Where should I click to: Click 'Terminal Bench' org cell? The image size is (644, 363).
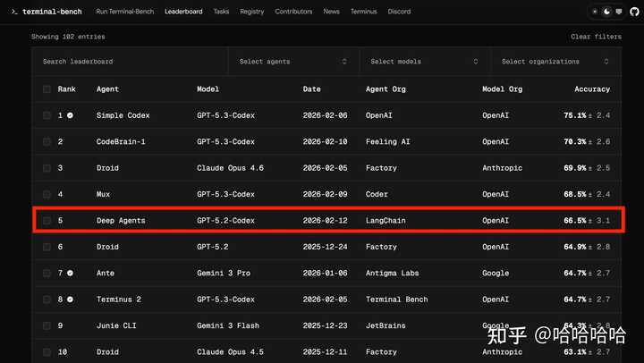(x=397, y=300)
